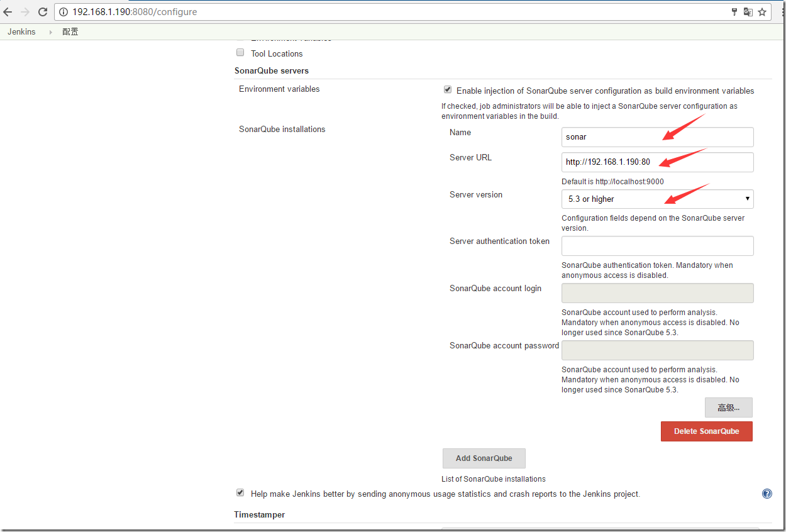Focus the Name input field
The height and width of the screenshot is (532, 786).
pyautogui.click(x=657, y=136)
